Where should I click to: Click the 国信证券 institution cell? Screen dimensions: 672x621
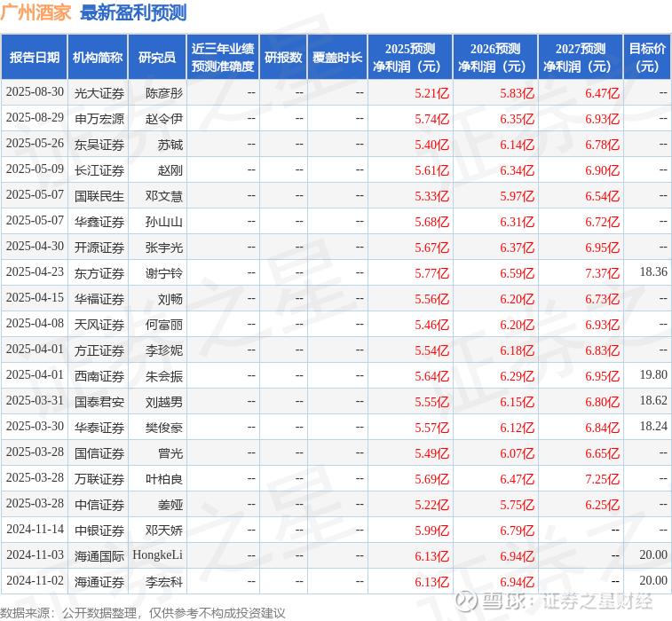(x=99, y=453)
